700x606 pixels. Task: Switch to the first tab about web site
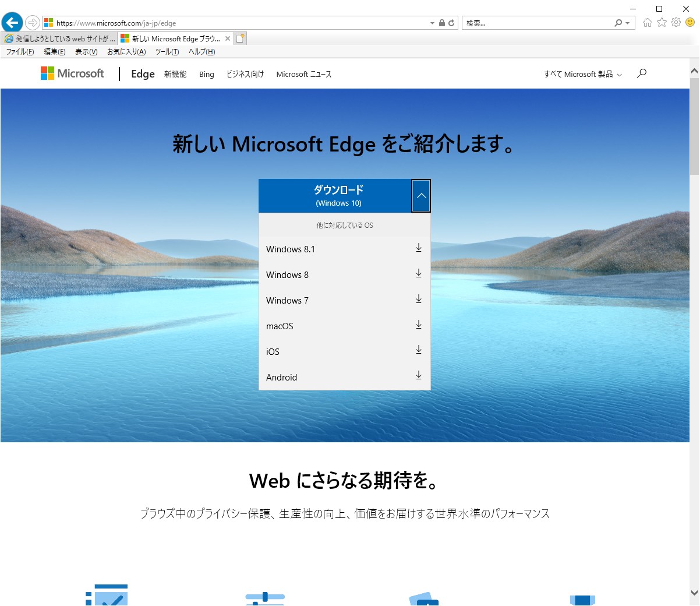(x=59, y=39)
